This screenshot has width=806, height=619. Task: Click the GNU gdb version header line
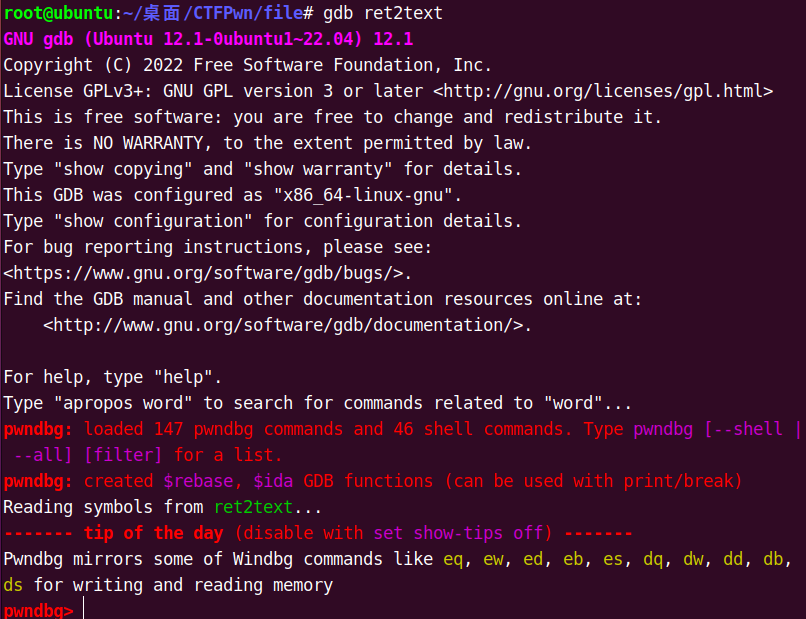208,39
